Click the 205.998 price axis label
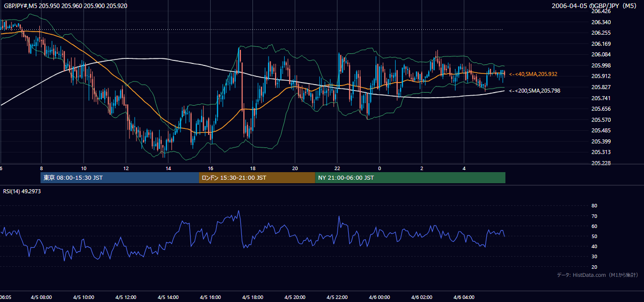This screenshot has width=644, height=302. coord(601,65)
